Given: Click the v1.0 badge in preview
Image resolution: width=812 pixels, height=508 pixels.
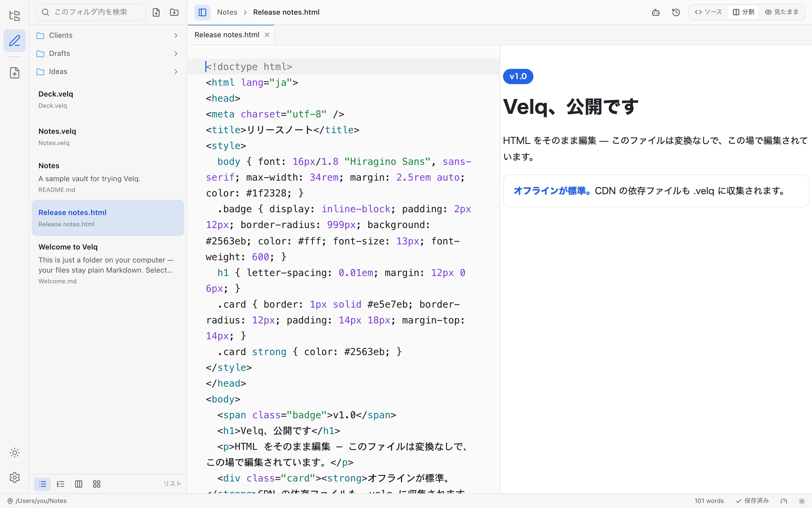Looking at the screenshot, I should click(518, 76).
